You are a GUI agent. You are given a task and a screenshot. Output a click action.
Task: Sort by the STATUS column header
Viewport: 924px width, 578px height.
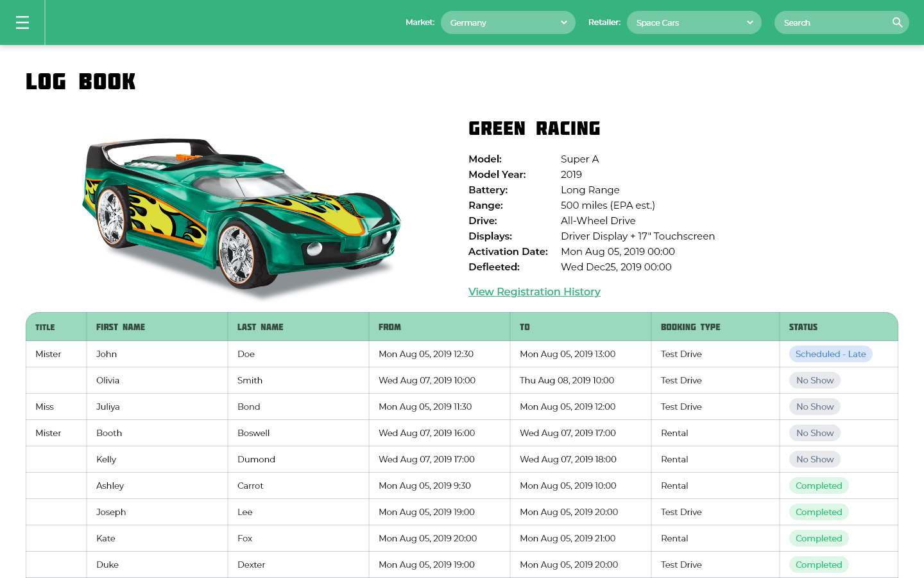coord(803,327)
